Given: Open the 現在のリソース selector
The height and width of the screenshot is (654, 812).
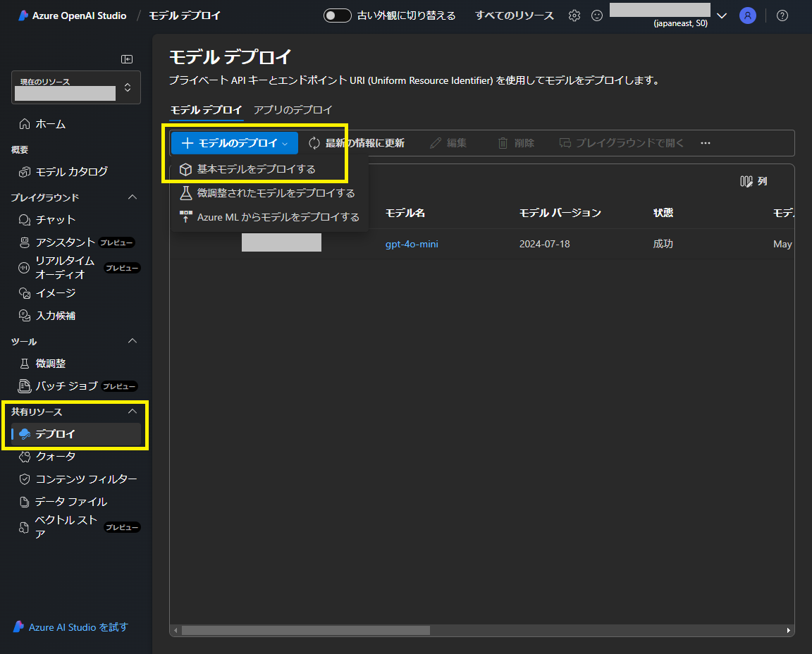Looking at the screenshot, I should tap(75, 87).
